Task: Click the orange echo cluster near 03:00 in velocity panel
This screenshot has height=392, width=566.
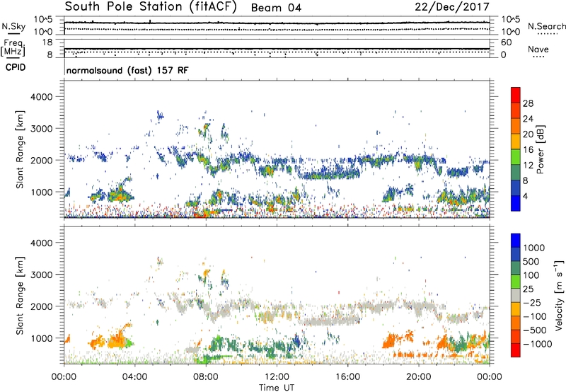Action: pyautogui.click(x=117, y=340)
